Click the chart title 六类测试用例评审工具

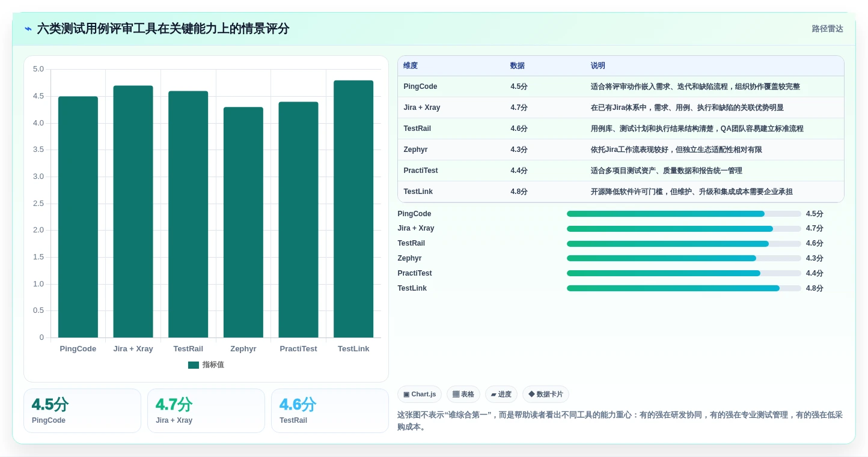(x=163, y=29)
